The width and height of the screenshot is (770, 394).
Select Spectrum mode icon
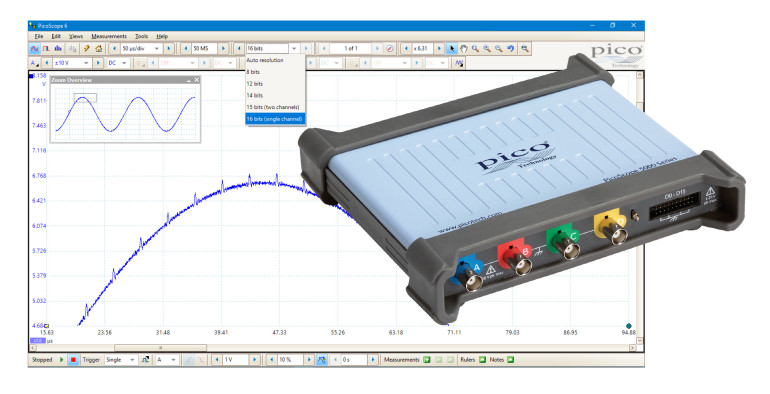[x=58, y=49]
